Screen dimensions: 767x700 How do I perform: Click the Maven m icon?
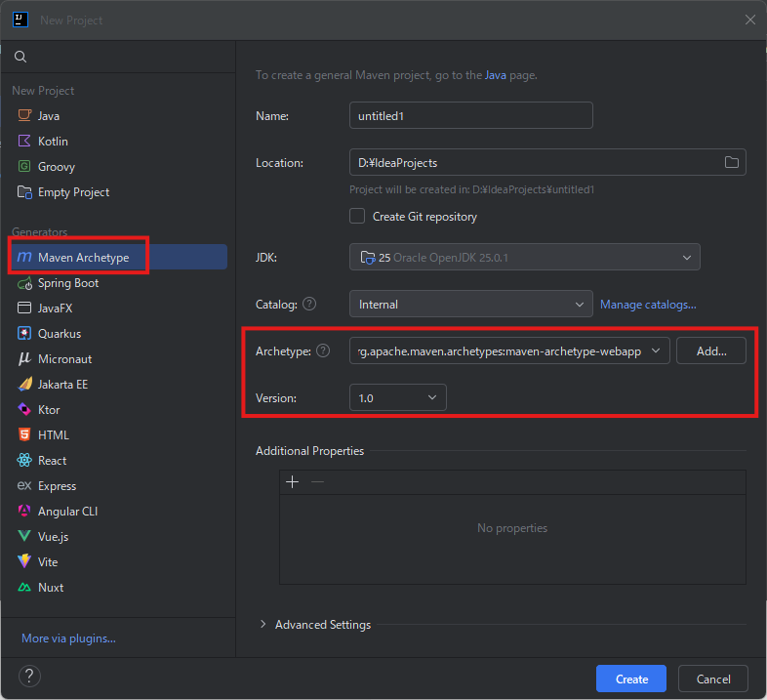(x=24, y=257)
